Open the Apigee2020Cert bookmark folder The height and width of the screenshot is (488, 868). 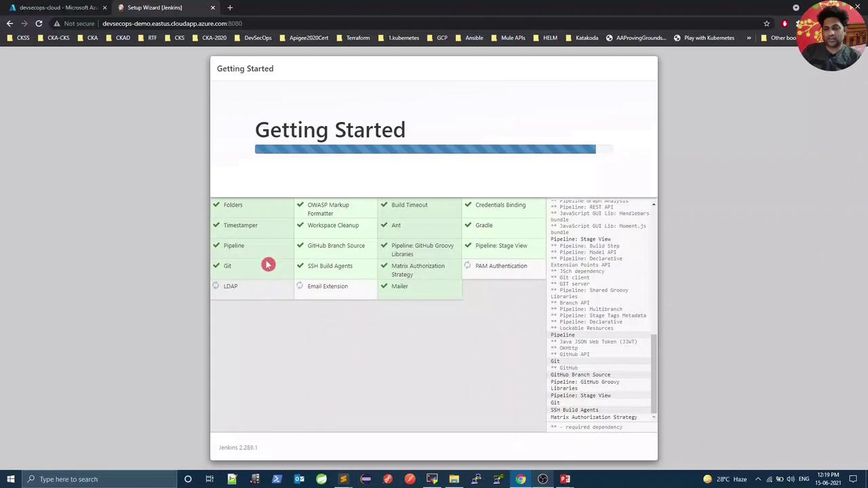point(304,38)
